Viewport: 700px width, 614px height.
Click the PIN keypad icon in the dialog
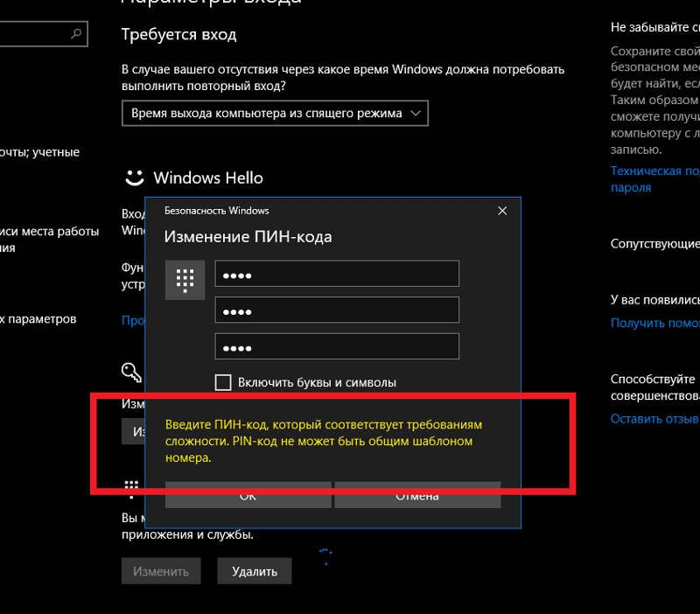(x=185, y=280)
